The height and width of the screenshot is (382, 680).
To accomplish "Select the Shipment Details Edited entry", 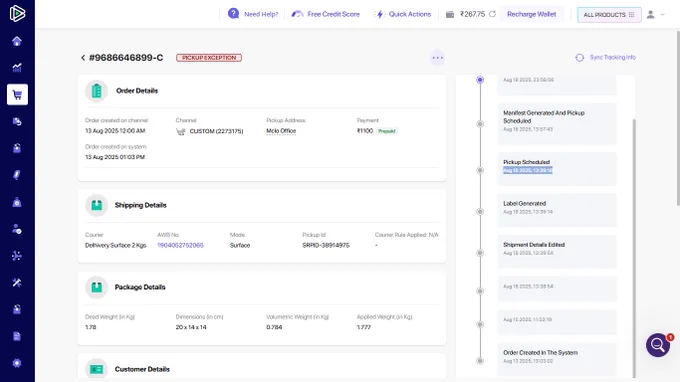I will pyautogui.click(x=557, y=251).
